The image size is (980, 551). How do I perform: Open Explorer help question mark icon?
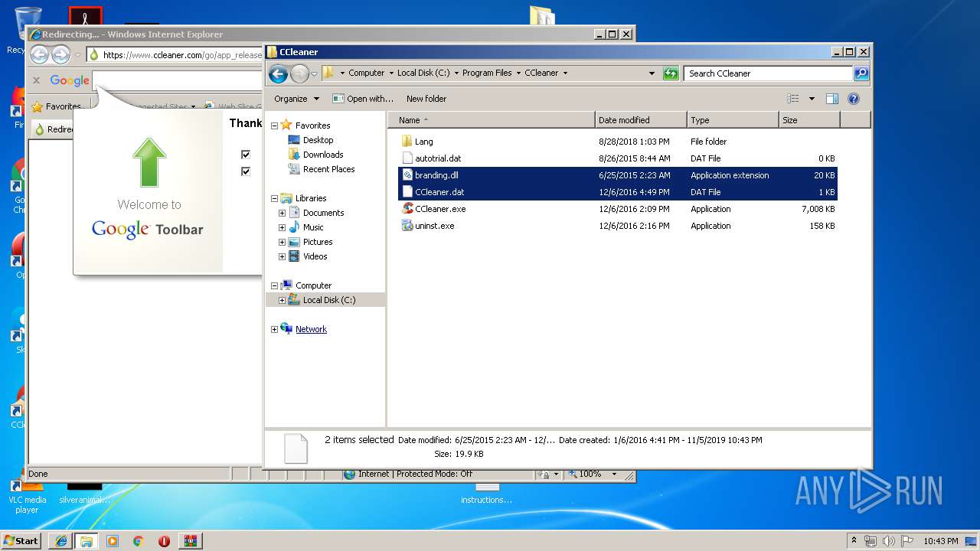pos(854,99)
